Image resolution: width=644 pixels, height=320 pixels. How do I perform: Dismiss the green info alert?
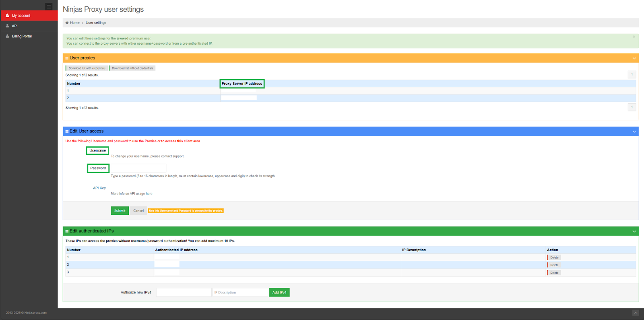634,37
